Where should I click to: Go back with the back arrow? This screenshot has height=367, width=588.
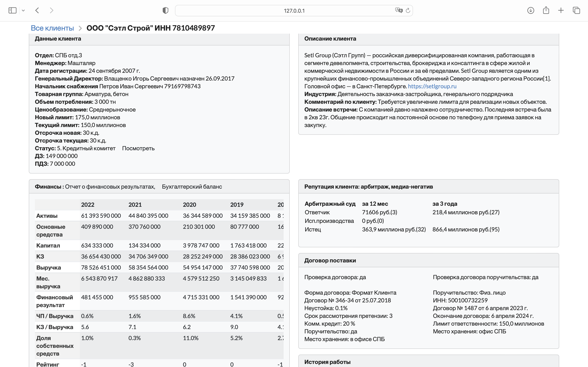pyautogui.click(x=37, y=10)
